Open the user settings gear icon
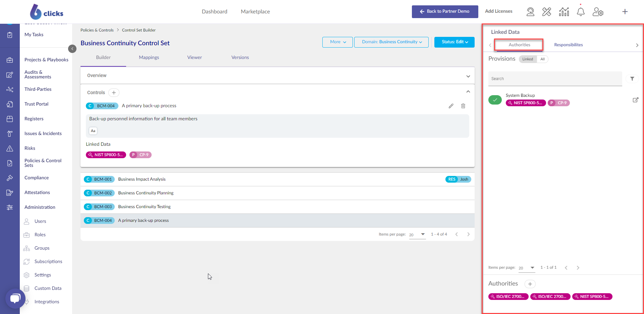Screen dimensions: 644x314 pyautogui.click(x=598, y=12)
